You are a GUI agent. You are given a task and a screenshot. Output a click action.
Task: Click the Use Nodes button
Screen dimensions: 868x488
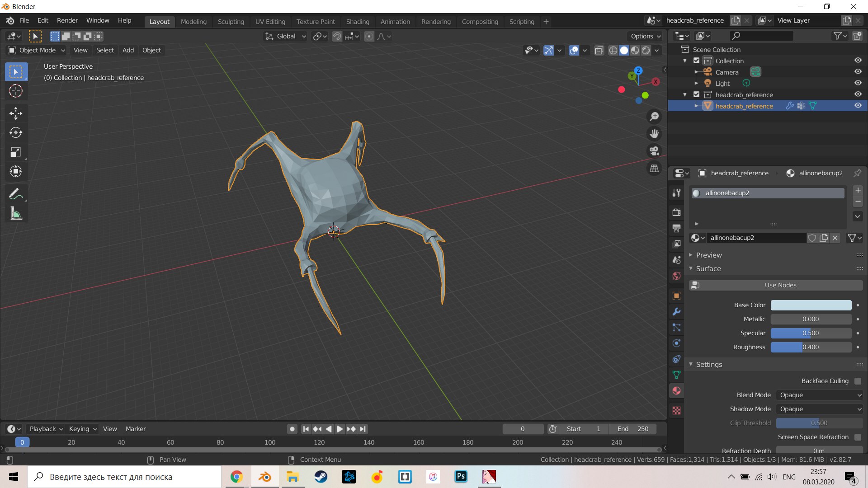tap(776, 286)
